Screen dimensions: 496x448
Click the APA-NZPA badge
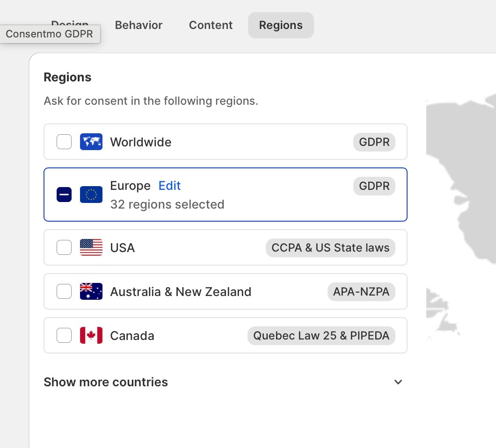361,291
